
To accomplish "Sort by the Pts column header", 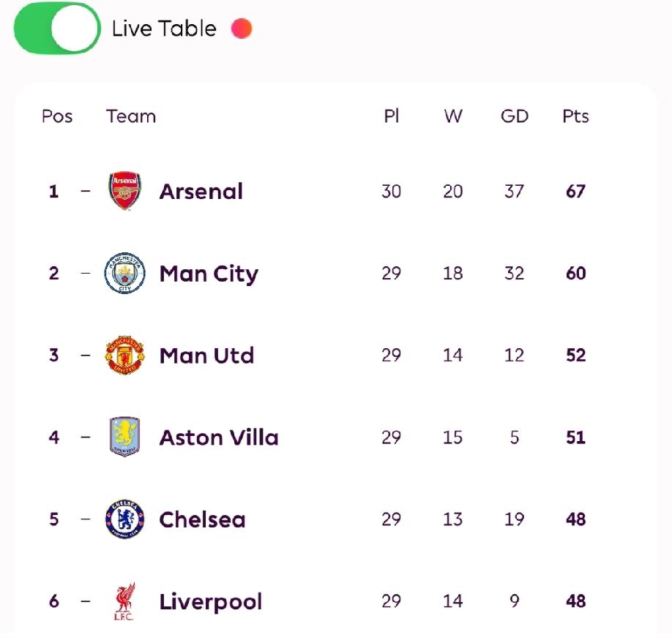I will tap(575, 116).
